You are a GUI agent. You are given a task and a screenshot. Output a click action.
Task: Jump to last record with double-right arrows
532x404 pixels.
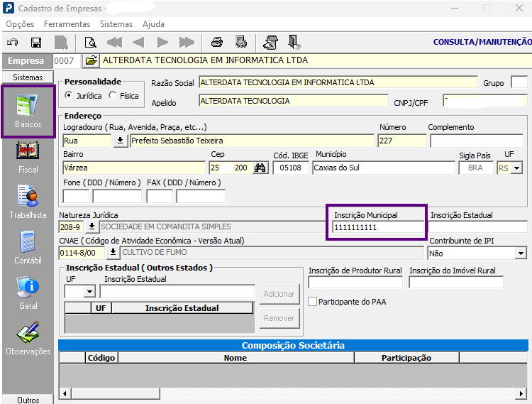coord(187,43)
